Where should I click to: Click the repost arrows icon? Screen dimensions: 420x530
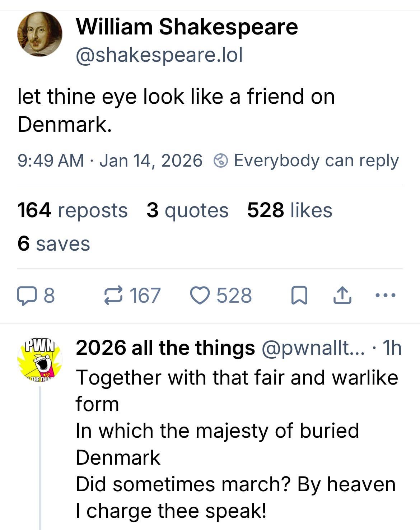(x=113, y=296)
